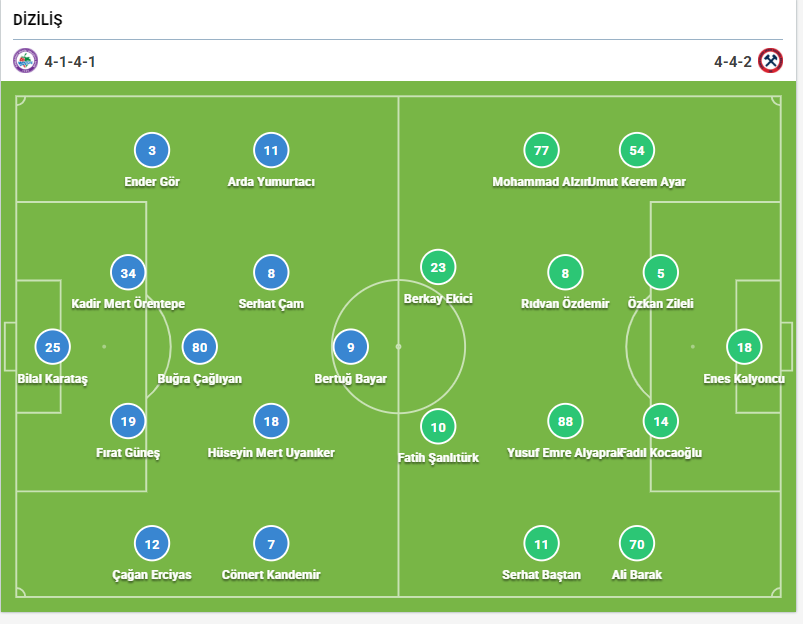
Task: Open Ender Gör player name link
Action: click(x=152, y=182)
